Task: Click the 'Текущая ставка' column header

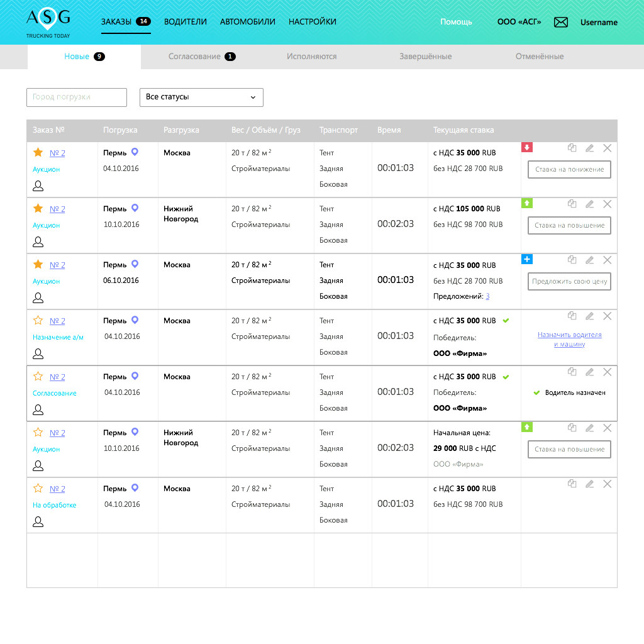Action: click(x=464, y=130)
